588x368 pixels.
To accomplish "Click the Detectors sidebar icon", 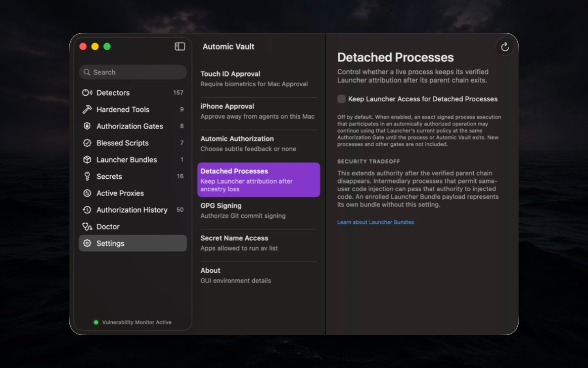I will pos(87,93).
